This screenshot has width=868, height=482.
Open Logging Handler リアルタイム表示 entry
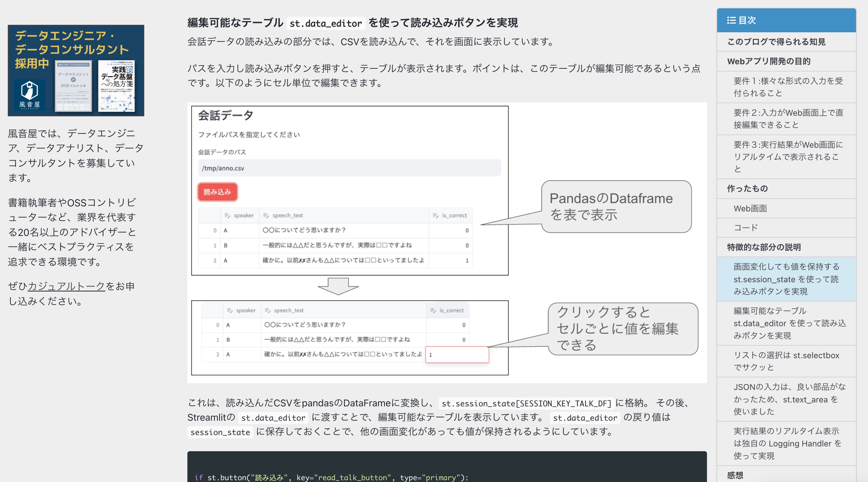787,444
